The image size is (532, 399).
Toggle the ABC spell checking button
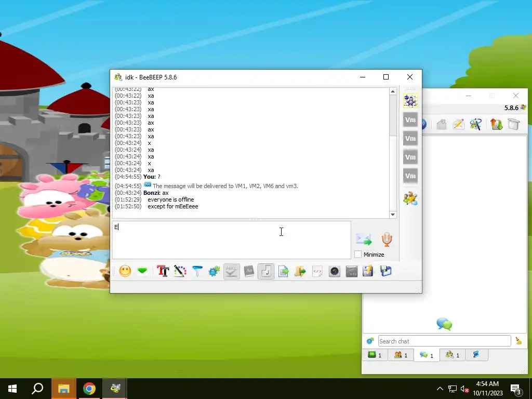[x=231, y=271]
